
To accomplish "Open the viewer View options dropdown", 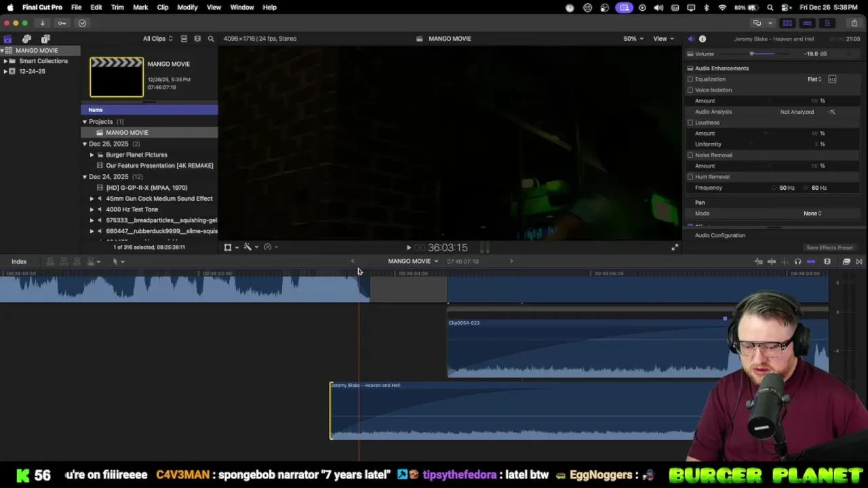I will [x=663, y=39].
